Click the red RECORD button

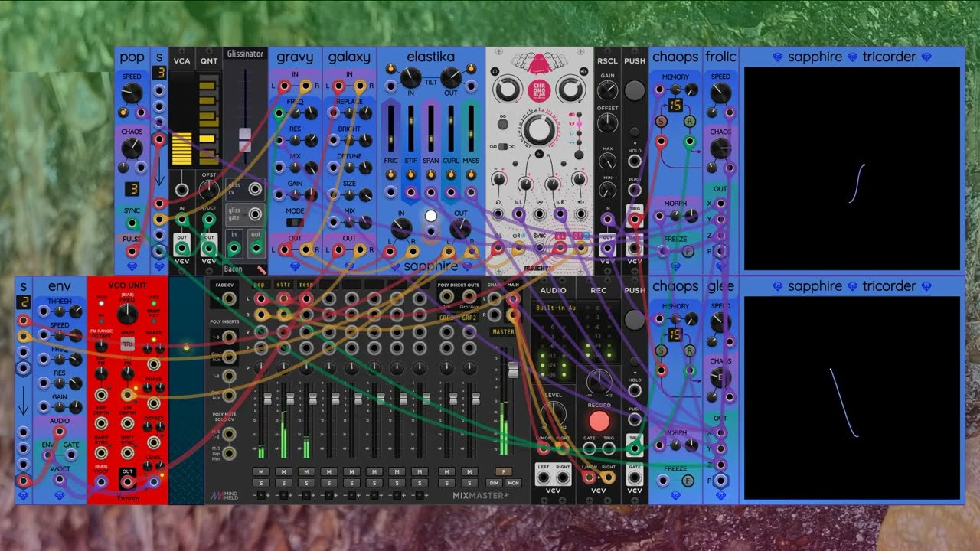599,421
